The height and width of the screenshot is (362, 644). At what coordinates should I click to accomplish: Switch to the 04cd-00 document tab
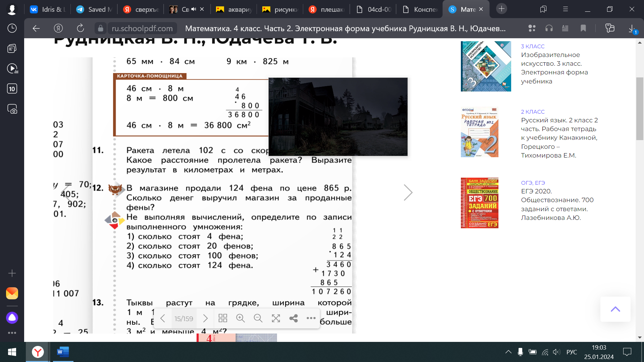tap(373, 9)
